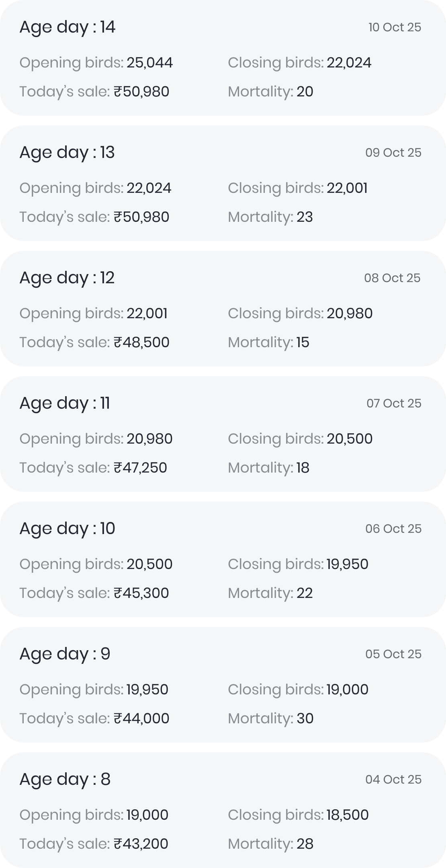Click Opening birds value 25,044

[x=149, y=63]
